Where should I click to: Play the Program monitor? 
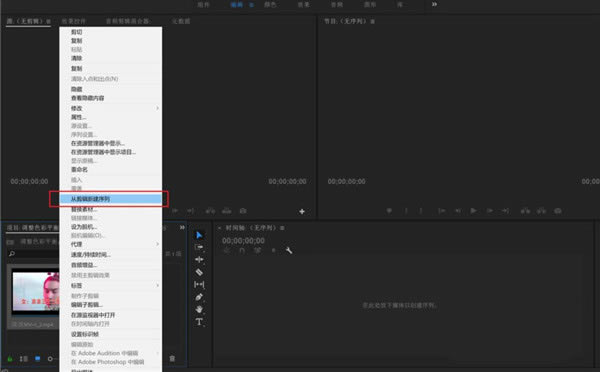[x=474, y=210]
